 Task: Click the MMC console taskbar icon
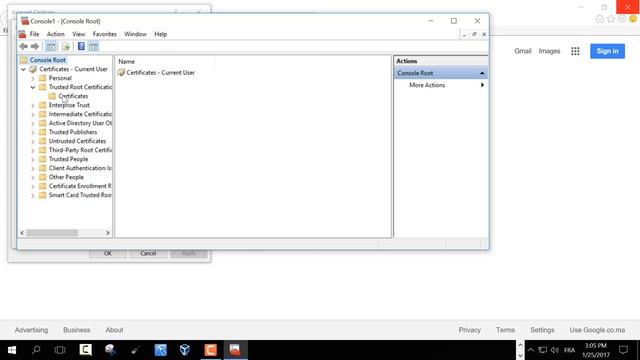[235, 350]
